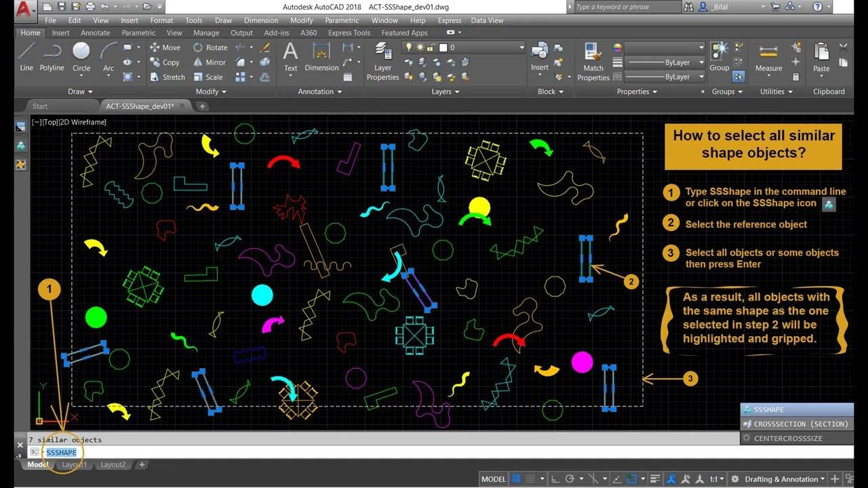Expand the Draw panel
The height and width of the screenshot is (488, 868).
click(x=80, y=91)
